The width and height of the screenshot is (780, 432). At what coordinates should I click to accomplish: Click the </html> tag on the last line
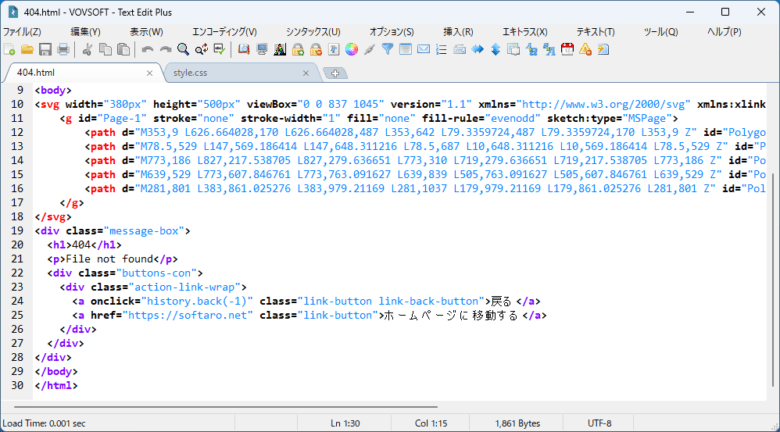[56, 385]
